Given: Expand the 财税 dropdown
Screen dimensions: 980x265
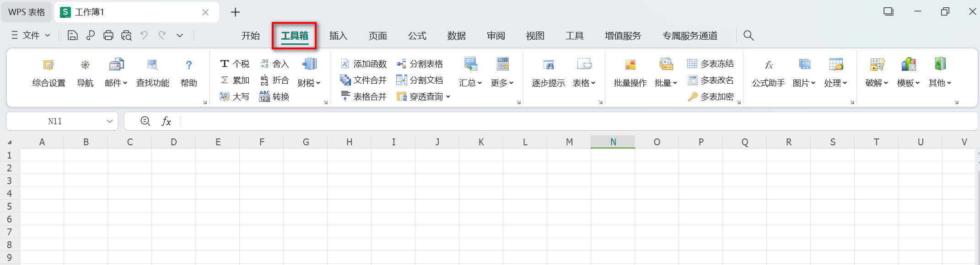Looking at the screenshot, I should tap(309, 83).
